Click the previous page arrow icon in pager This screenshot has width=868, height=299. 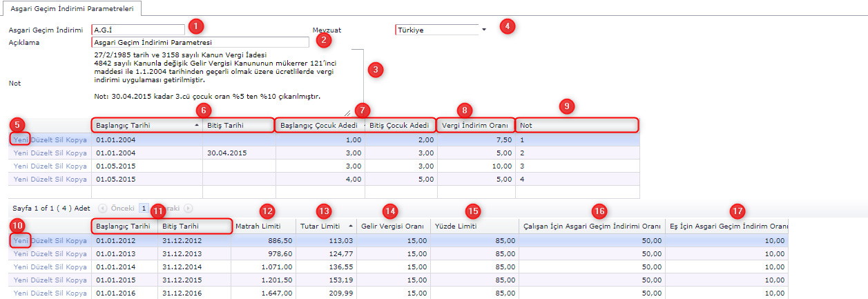tap(102, 207)
